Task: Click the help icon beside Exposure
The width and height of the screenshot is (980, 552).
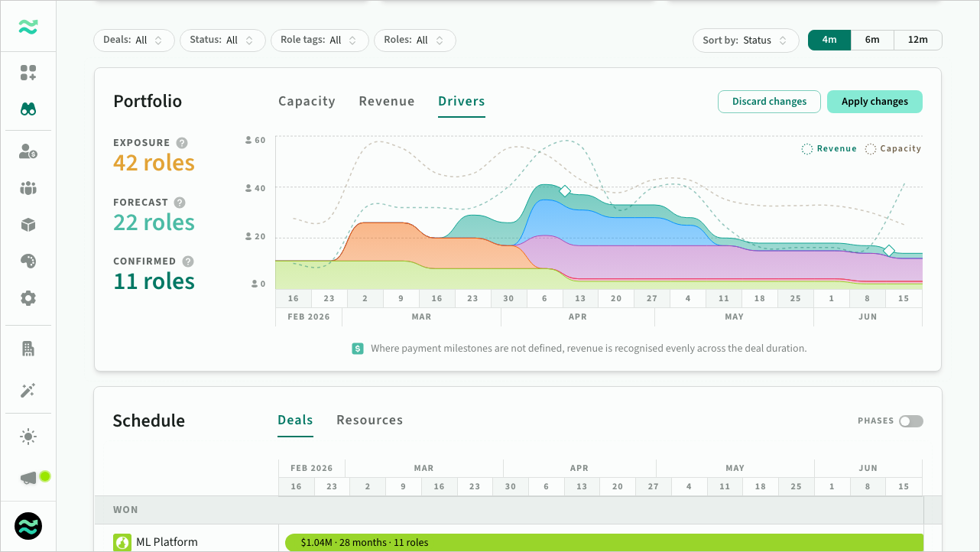Action: 182,143
